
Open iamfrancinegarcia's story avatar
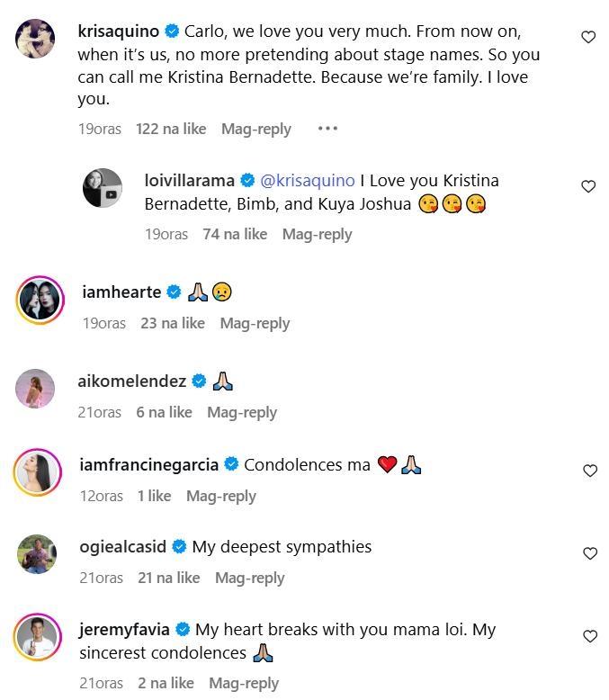[37, 471]
